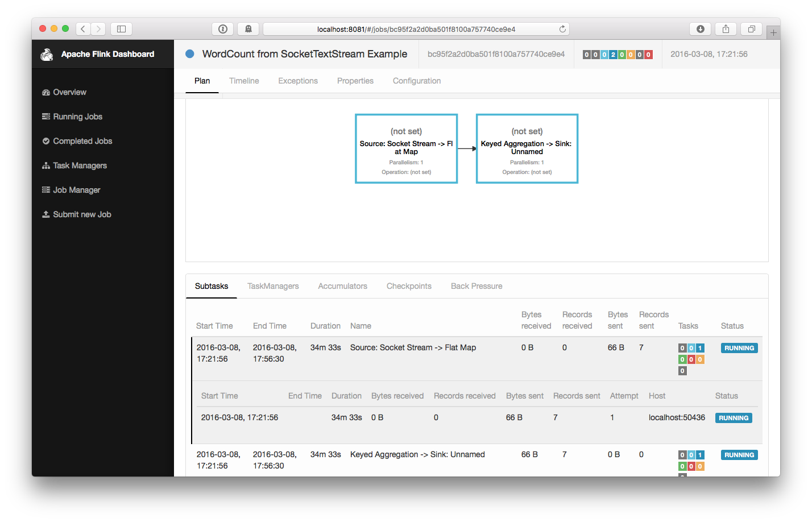The height and width of the screenshot is (522, 812).
Task: Open Safari downloads icon
Action: click(x=701, y=29)
